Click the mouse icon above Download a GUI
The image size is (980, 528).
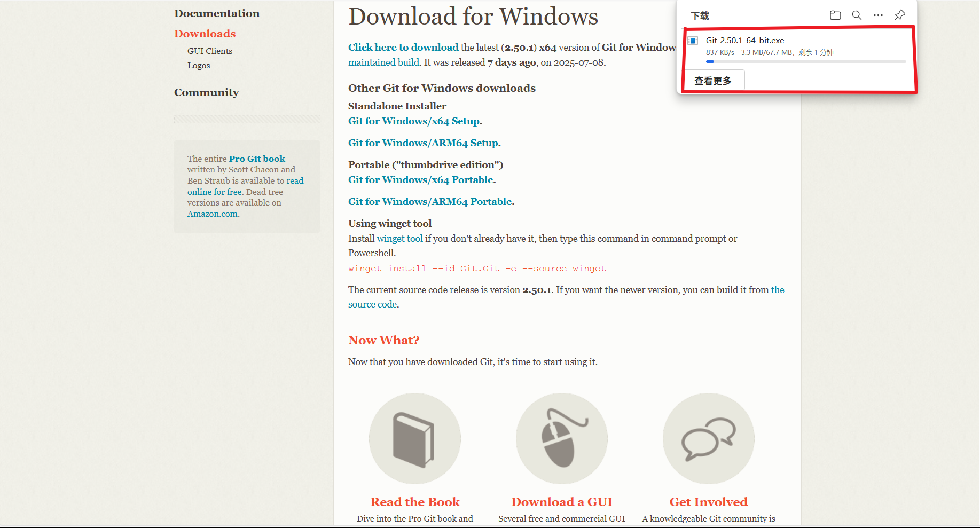coord(561,438)
